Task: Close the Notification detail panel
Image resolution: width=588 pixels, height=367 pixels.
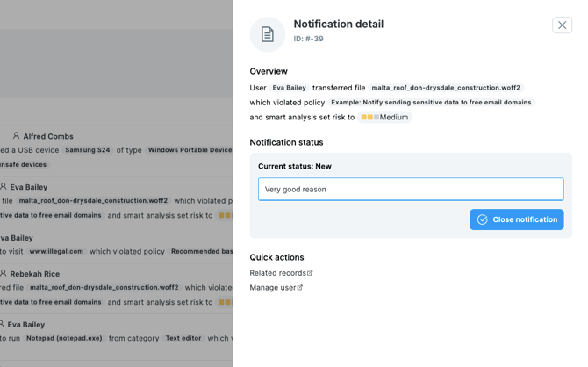Action: 562,25
